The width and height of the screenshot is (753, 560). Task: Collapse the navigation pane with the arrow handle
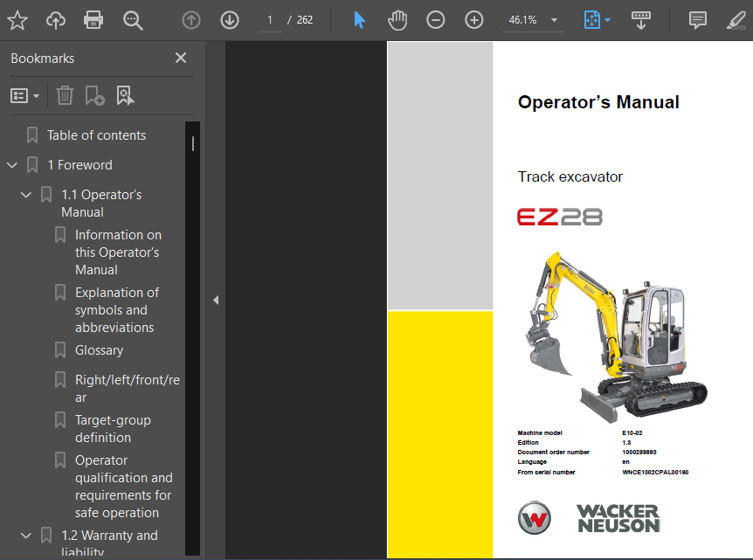click(216, 300)
